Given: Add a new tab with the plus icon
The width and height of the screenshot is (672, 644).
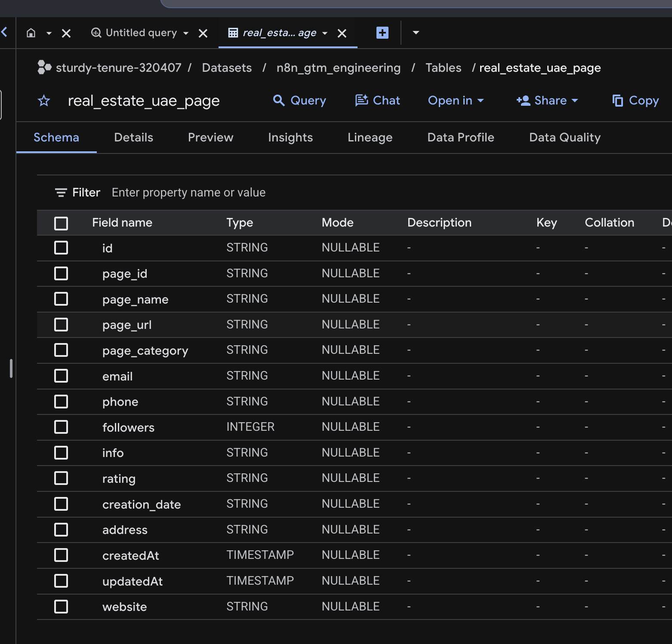Looking at the screenshot, I should 382,33.
